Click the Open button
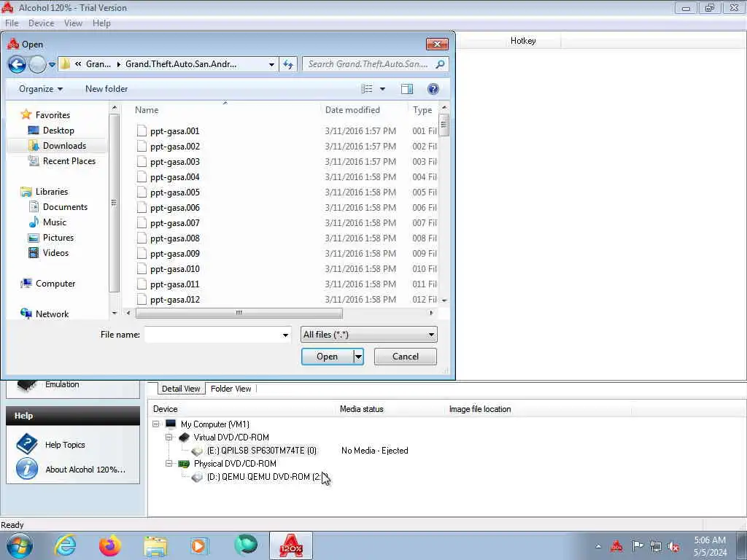This screenshot has width=747, height=560. [327, 357]
